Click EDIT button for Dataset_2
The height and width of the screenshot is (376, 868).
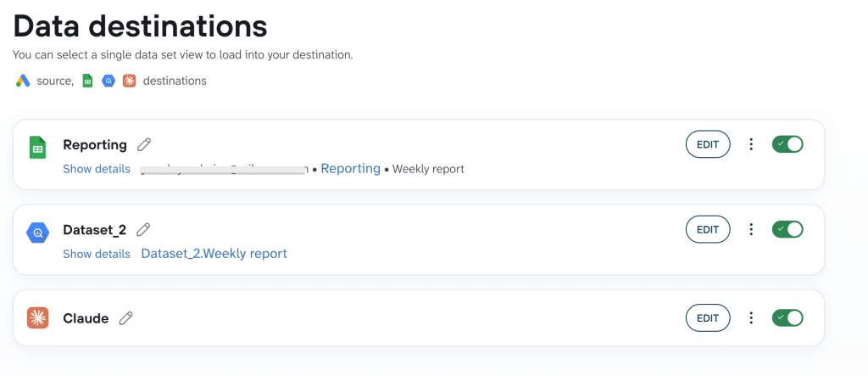coord(708,229)
